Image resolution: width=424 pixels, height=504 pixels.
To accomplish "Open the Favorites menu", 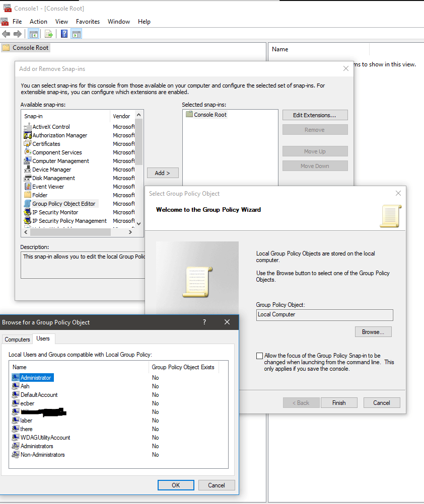I will coord(88,22).
